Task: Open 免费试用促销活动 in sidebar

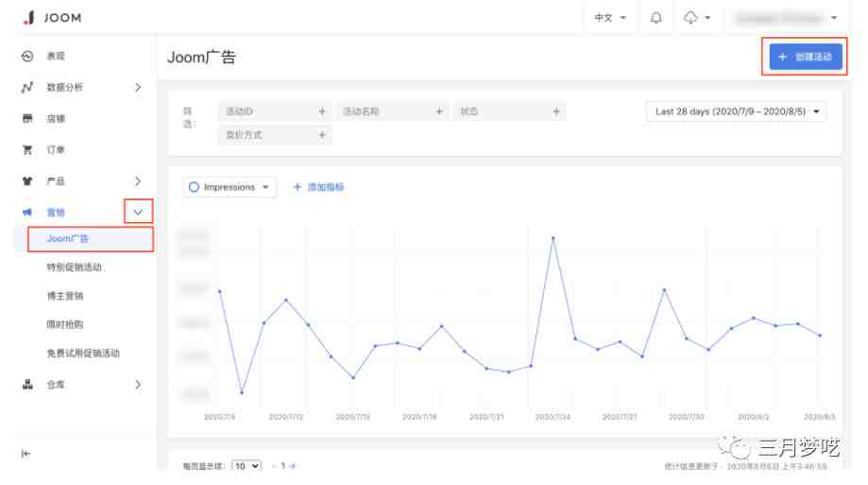Action: coord(83,353)
